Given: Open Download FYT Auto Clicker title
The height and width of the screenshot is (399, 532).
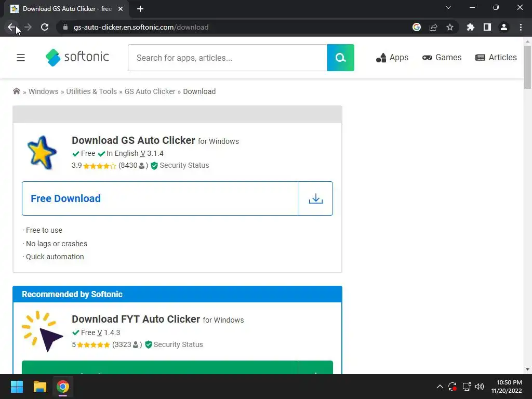Looking at the screenshot, I should [x=136, y=320].
